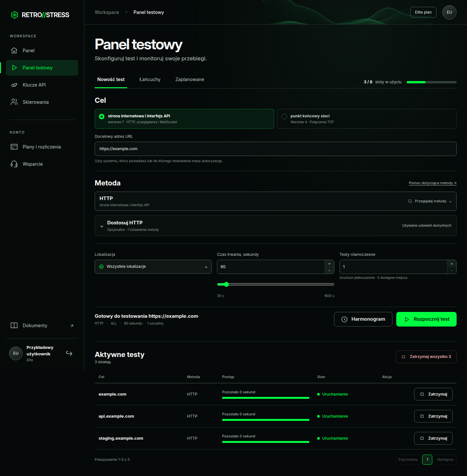
Task: Click the EU avatar in the top bar
Action: 449,12
